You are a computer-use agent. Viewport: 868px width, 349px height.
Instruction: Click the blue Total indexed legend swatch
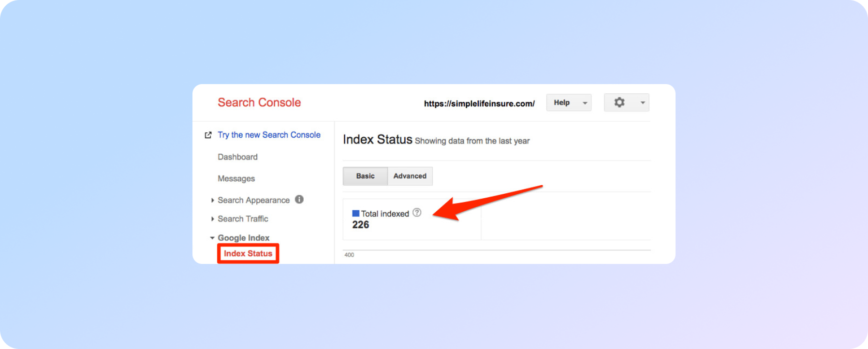pyautogui.click(x=356, y=213)
